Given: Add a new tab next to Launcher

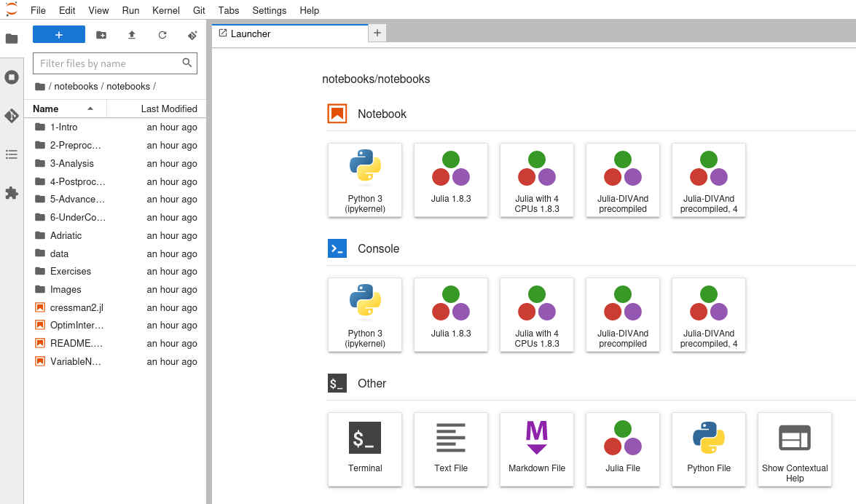Looking at the screenshot, I should (x=377, y=34).
